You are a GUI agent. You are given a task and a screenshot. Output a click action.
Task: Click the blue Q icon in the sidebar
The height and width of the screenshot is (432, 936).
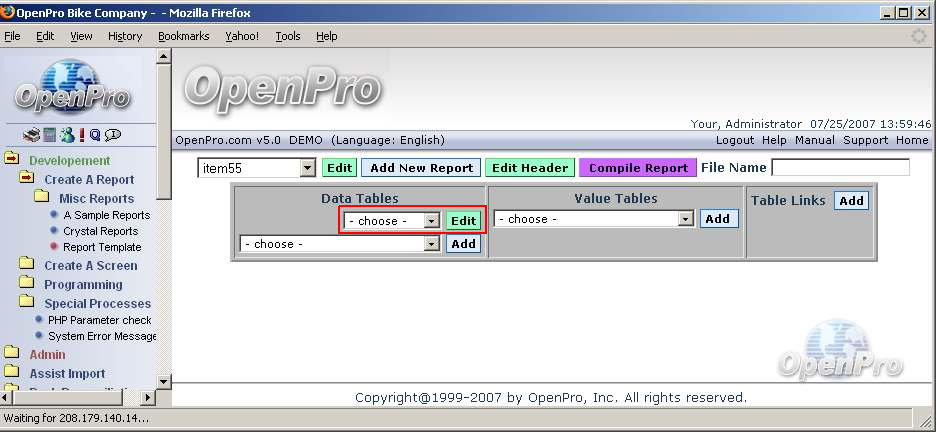[x=95, y=135]
